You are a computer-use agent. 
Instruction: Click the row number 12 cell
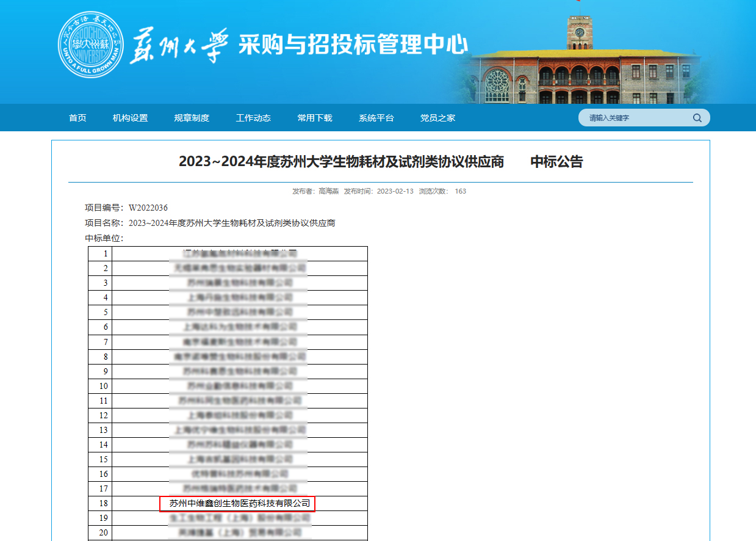tap(100, 415)
